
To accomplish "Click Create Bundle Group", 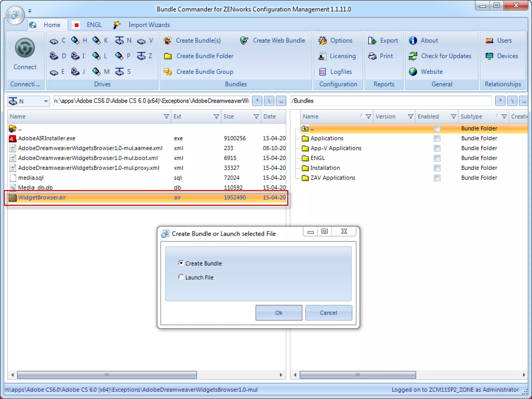I will [199, 72].
